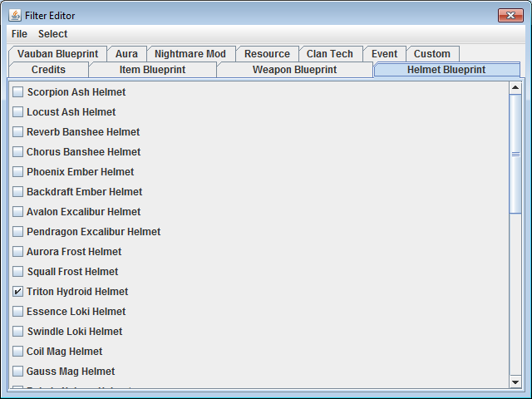Uncheck Triton Hydroid Helmet
This screenshot has height=399, width=532.
[x=18, y=292]
